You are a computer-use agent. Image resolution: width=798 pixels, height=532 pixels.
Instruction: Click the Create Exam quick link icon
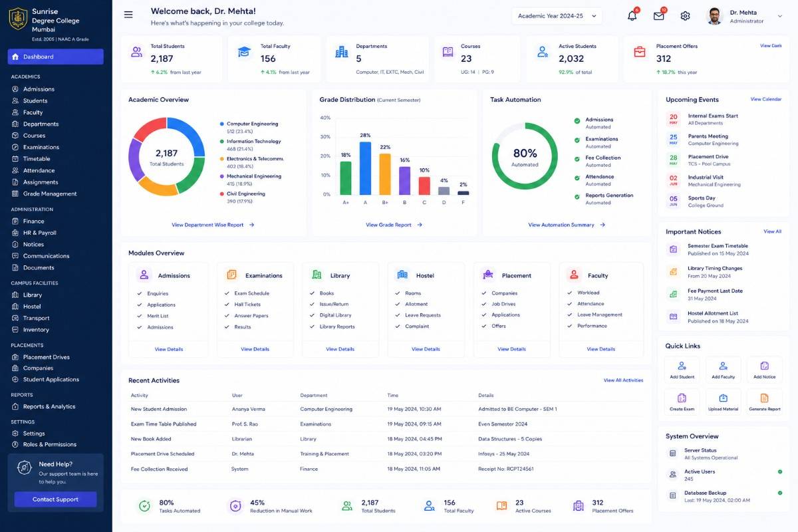[682, 398]
